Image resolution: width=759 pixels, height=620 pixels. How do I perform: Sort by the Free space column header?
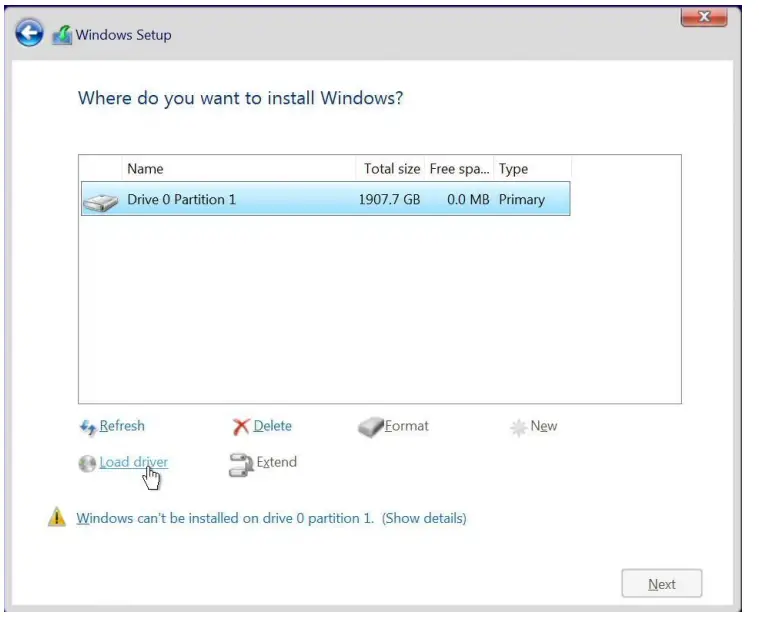[x=459, y=169]
